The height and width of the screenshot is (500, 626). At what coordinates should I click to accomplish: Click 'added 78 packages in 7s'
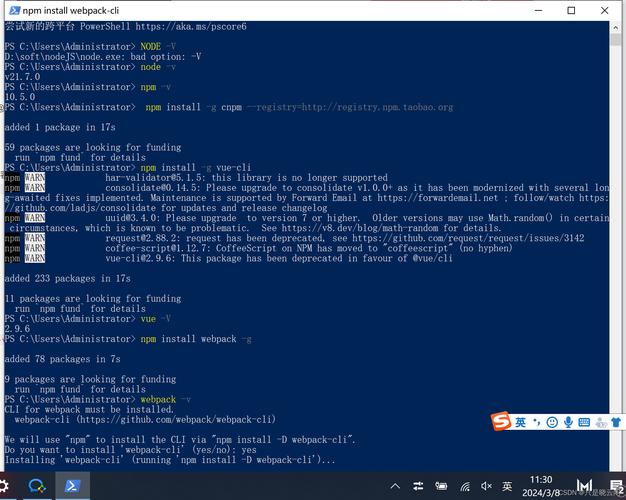point(63,359)
